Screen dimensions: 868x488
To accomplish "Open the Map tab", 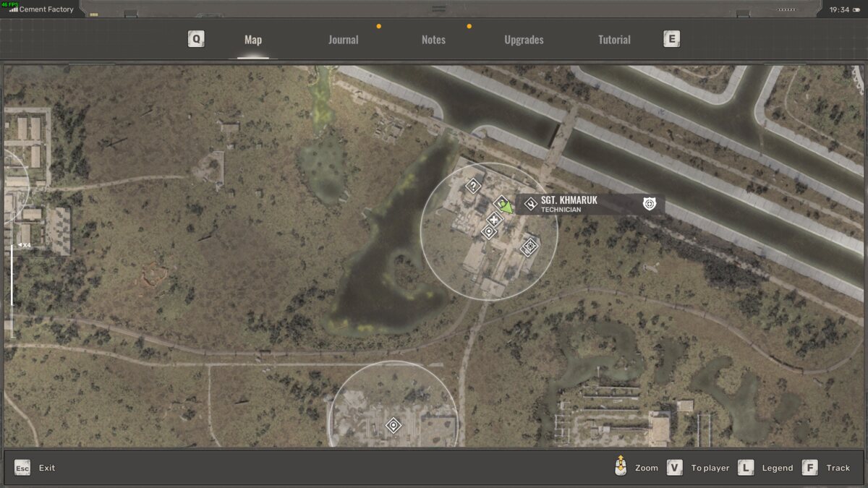I will point(253,40).
